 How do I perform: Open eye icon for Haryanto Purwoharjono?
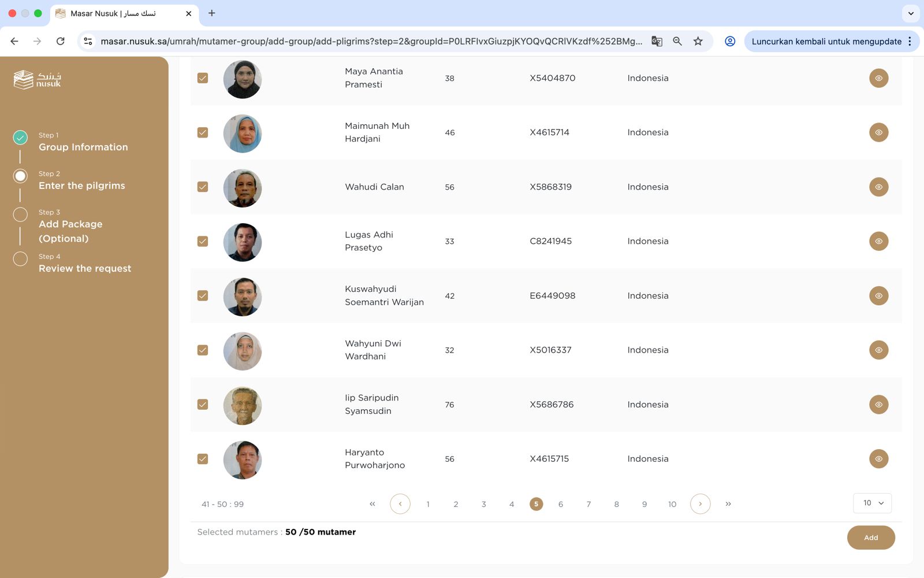pyautogui.click(x=878, y=459)
